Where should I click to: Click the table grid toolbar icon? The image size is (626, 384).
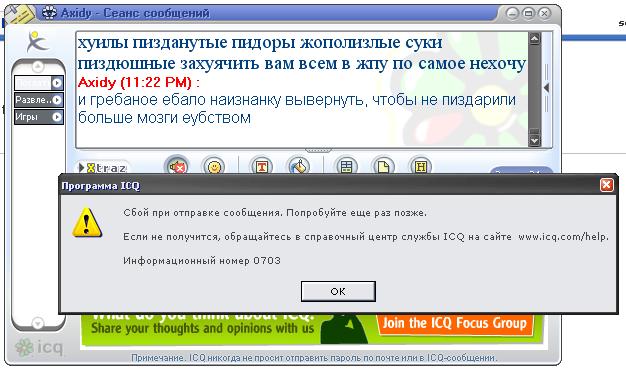tap(346, 166)
